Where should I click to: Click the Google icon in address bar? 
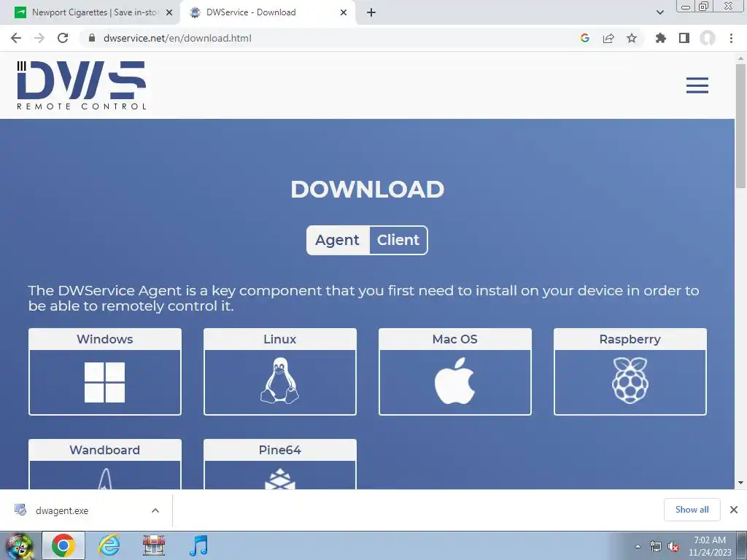(x=585, y=38)
